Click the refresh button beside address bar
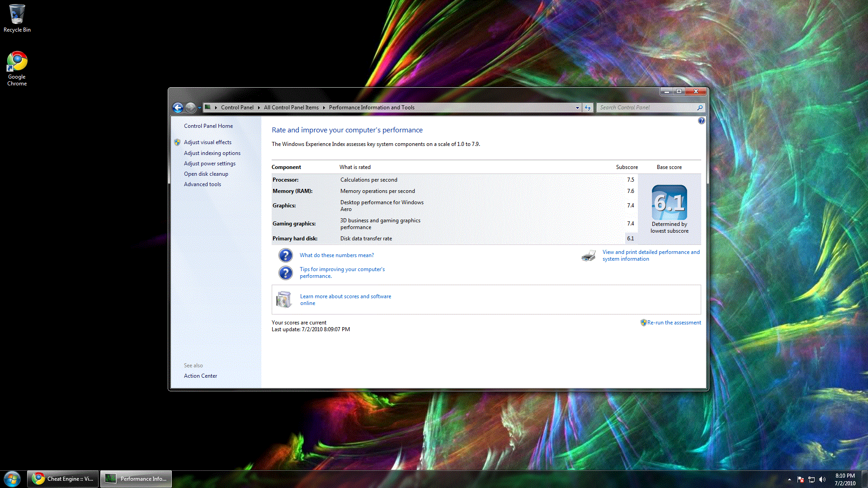This screenshot has height=488, width=868. click(587, 108)
